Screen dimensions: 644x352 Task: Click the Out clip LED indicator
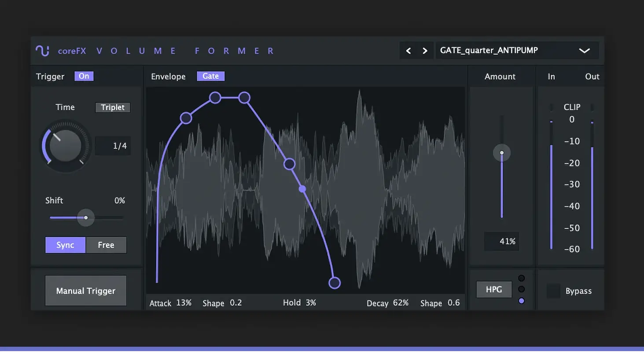(592, 107)
